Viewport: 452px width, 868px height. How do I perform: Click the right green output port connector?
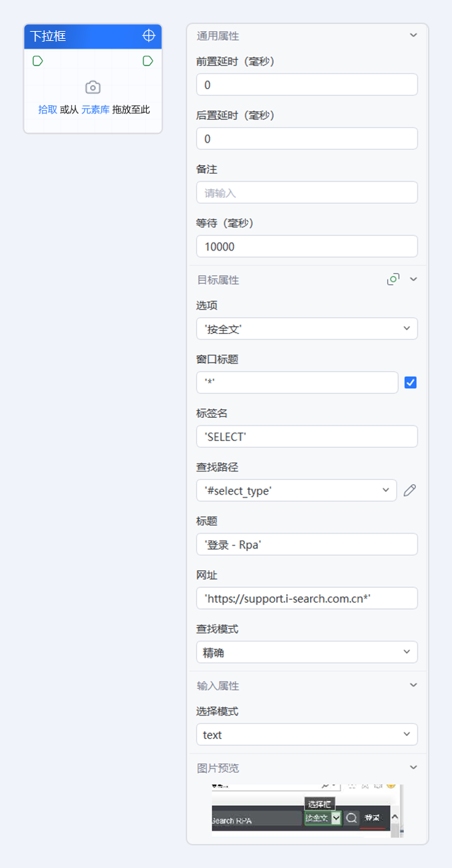pos(148,61)
